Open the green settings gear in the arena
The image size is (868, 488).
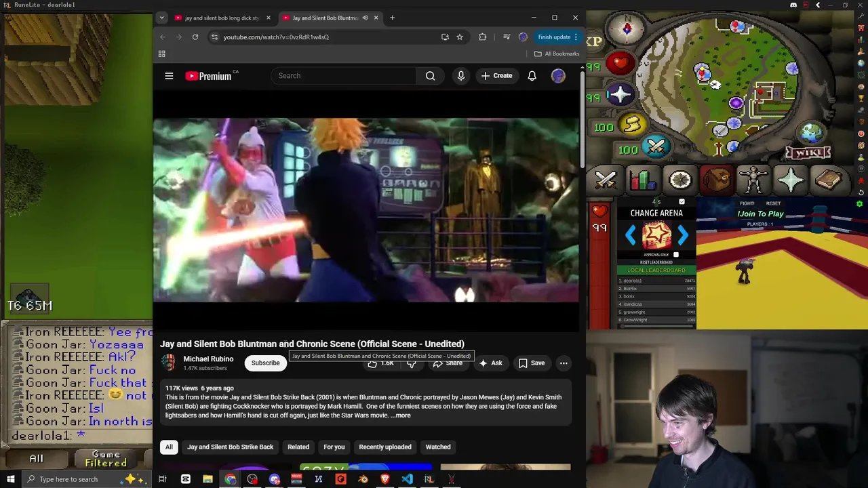[x=859, y=204]
